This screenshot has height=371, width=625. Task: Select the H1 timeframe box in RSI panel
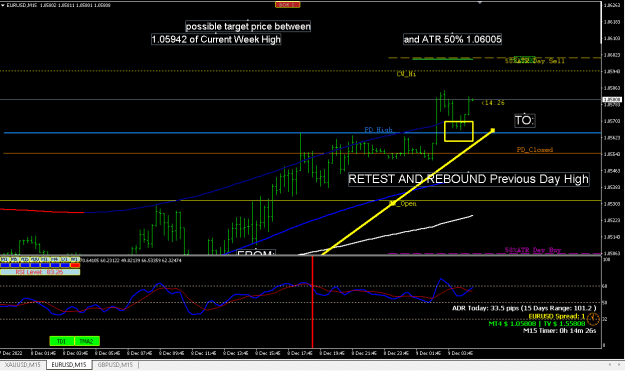point(45,259)
